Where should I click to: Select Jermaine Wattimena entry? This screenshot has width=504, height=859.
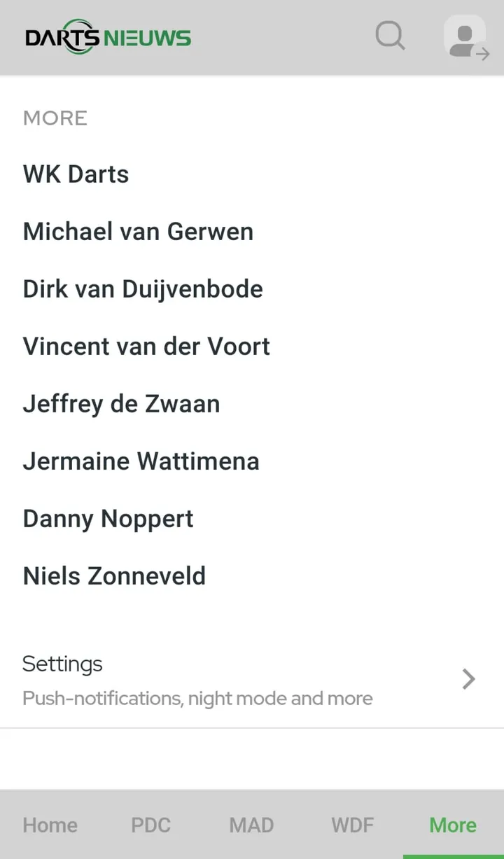point(141,461)
